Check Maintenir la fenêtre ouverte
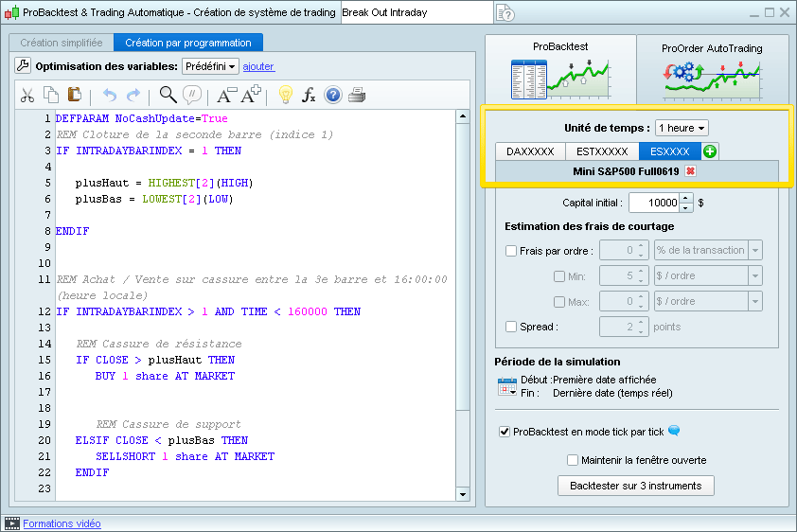This screenshot has width=797, height=532. tap(573, 460)
